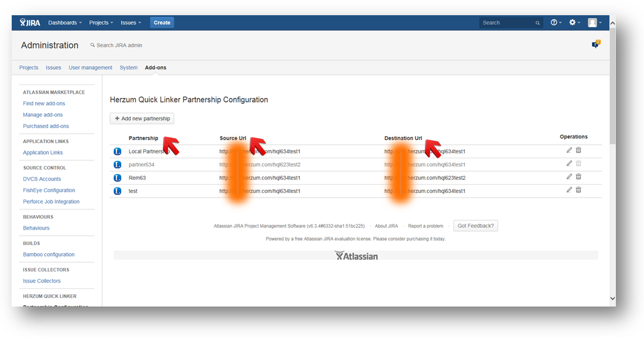The height and width of the screenshot is (337, 644).
Task: Click the edit pencil for partner634
Action: [x=569, y=164]
